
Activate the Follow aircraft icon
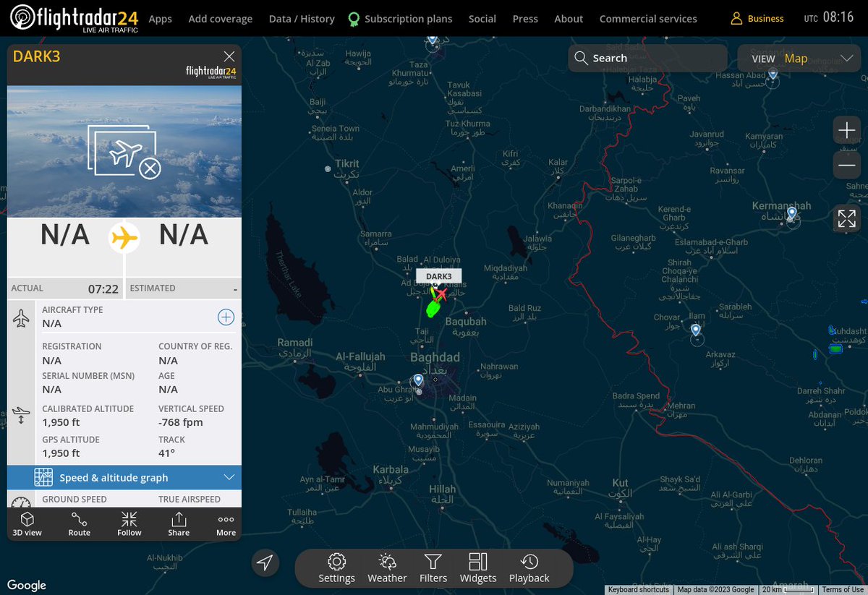pos(129,523)
